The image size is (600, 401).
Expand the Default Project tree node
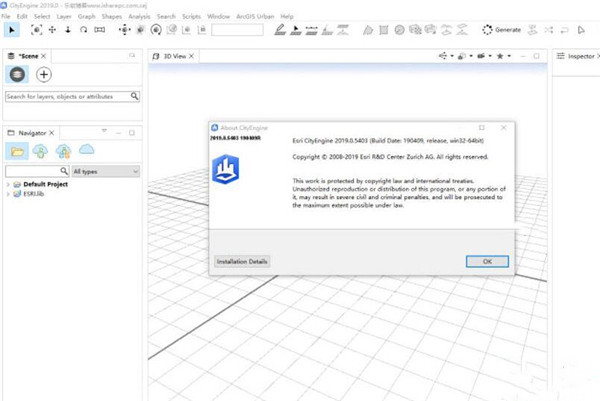coord(8,184)
